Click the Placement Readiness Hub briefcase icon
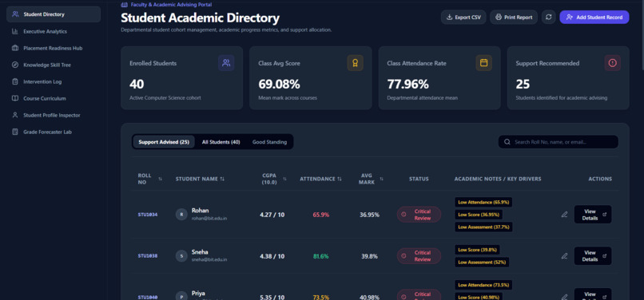The height and width of the screenshot is (300, 644). (15, 48)
